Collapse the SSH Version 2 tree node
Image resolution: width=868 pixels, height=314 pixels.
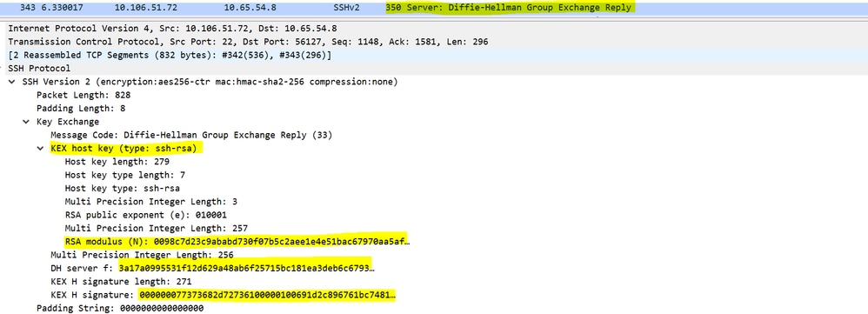coord(12,82)
